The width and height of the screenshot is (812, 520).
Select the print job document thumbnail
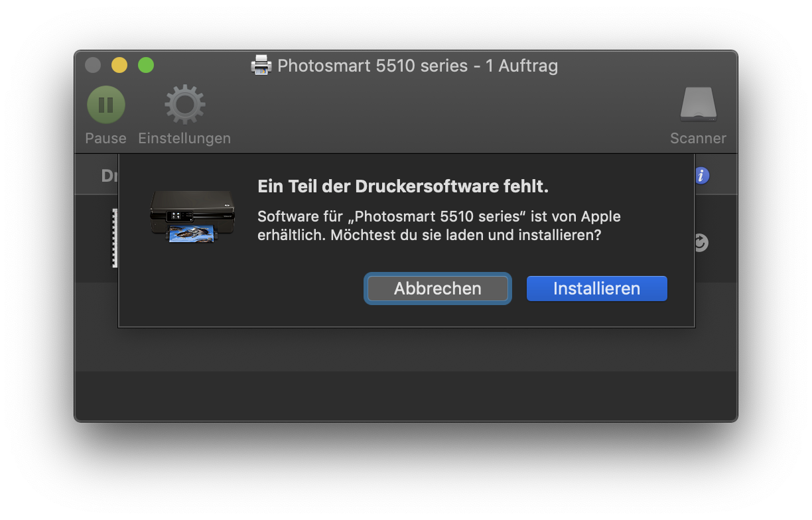pos(114,238)
